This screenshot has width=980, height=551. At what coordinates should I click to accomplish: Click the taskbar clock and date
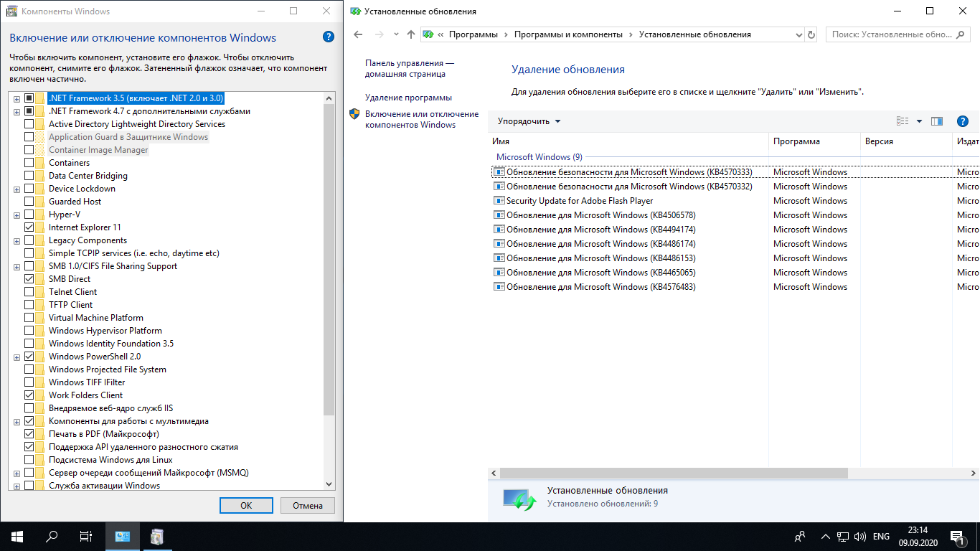(x=917, y=536)
